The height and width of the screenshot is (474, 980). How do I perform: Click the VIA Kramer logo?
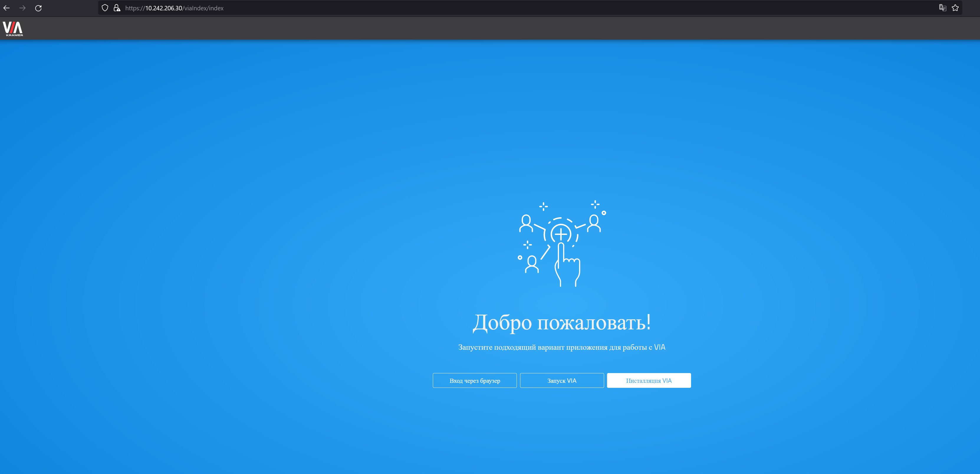point(13,29)
